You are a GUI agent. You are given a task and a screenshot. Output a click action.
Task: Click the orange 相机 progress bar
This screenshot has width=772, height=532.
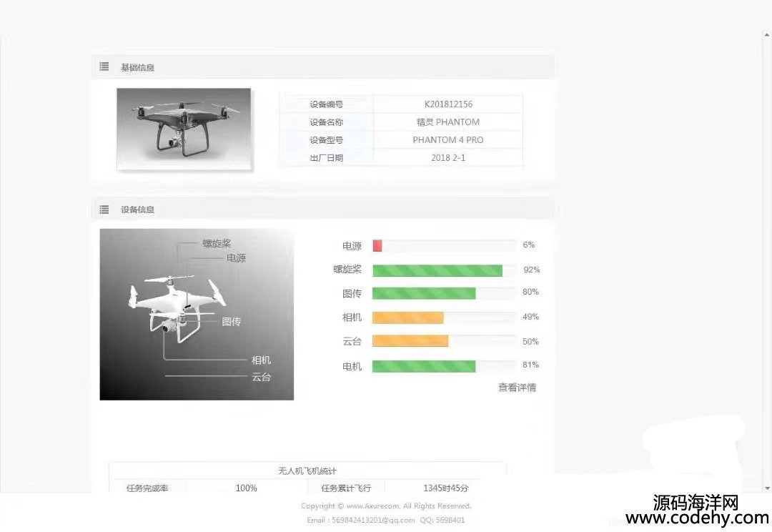point(408,317)
